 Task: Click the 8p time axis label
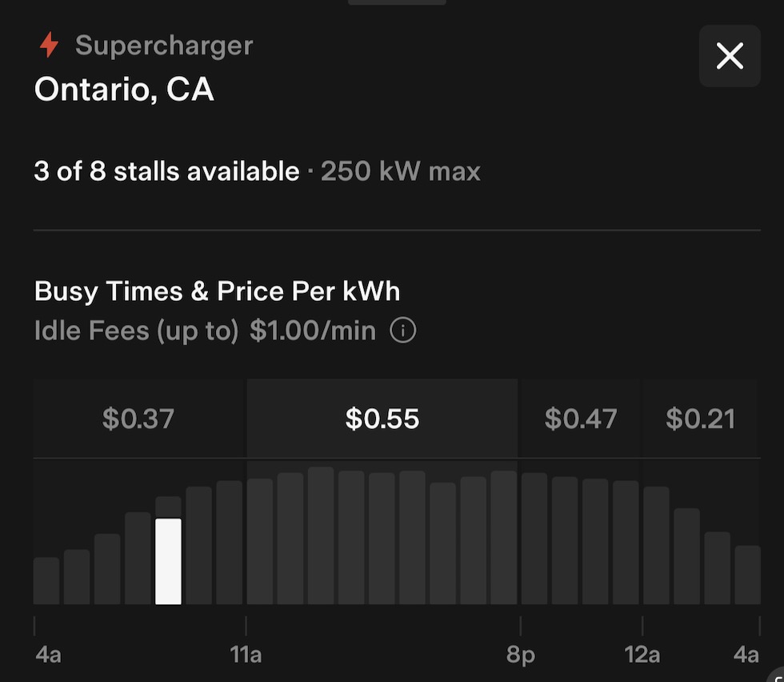point(520,655)
